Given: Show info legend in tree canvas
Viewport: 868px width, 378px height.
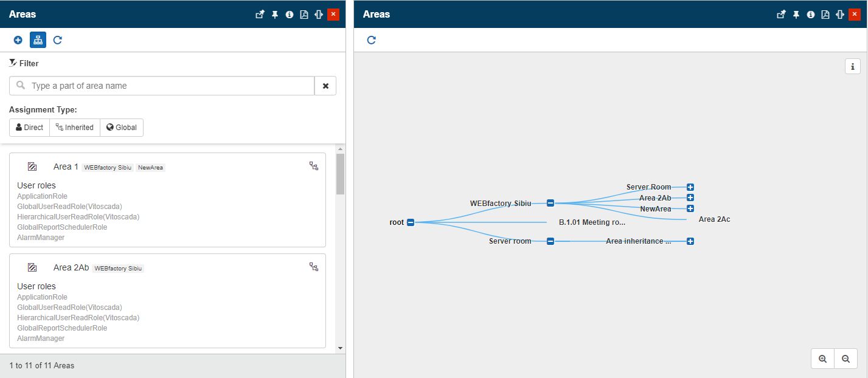Looking at the screenshot, I should [852, 66].
